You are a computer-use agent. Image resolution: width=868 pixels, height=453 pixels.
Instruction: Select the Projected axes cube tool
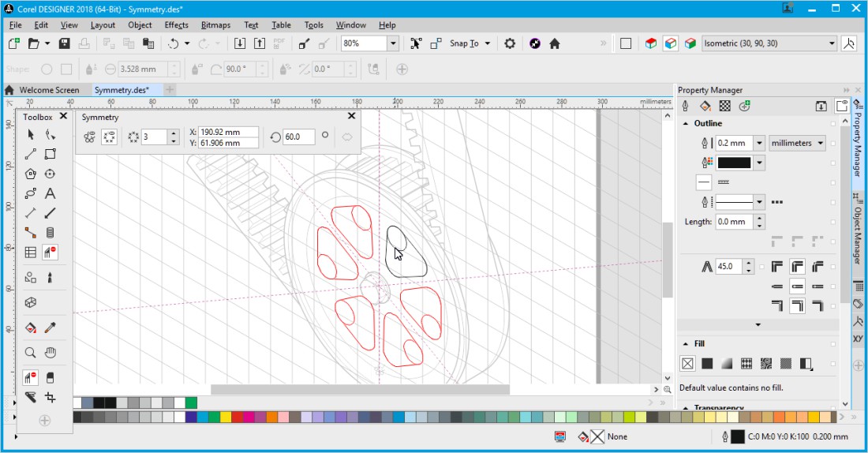[x=31, y=302]
